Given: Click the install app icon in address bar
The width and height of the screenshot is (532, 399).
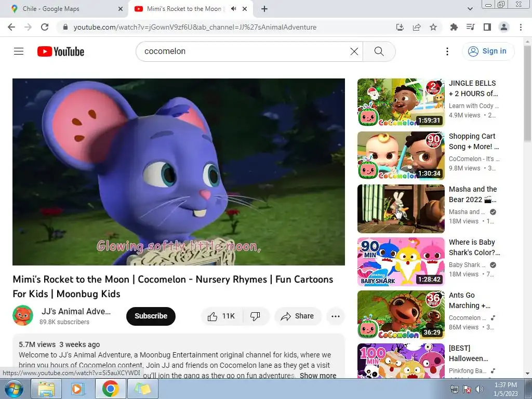Looking at the screenshot, I should tap(400, 27).
